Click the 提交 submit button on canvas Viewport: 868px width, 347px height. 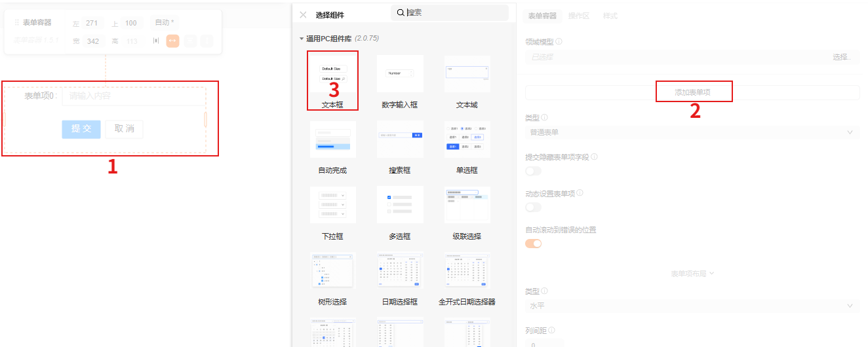81,128
